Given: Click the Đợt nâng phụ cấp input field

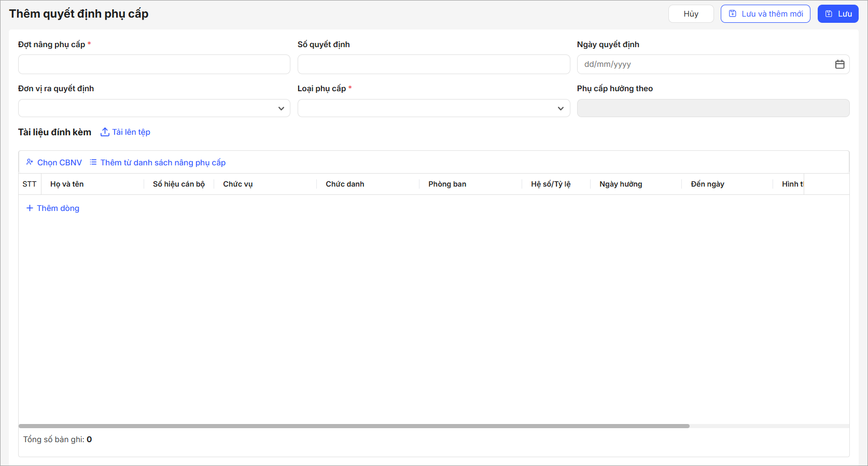Looking at the screenshot, I should [154, 64].
